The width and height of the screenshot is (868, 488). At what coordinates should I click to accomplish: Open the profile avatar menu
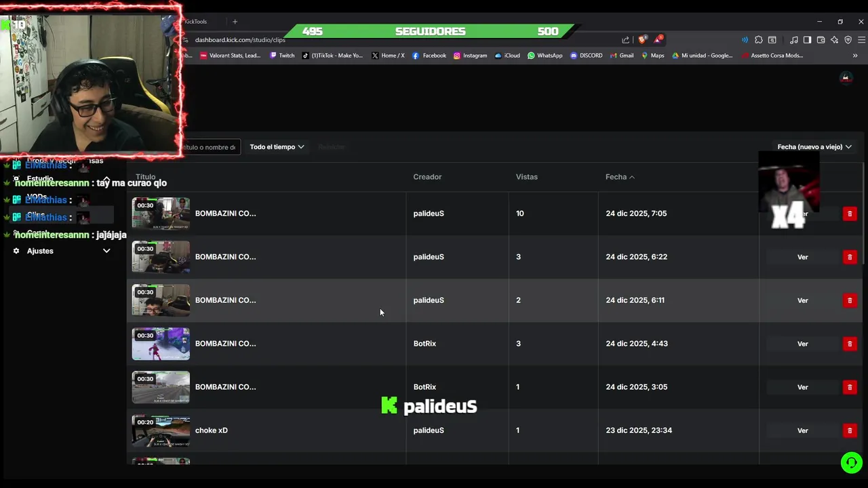845,77
